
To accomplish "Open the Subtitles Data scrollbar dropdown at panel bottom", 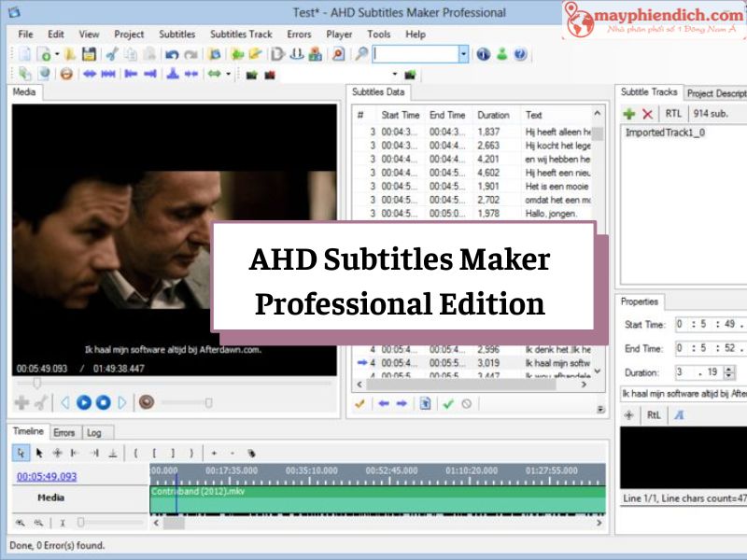I will 602,408.
